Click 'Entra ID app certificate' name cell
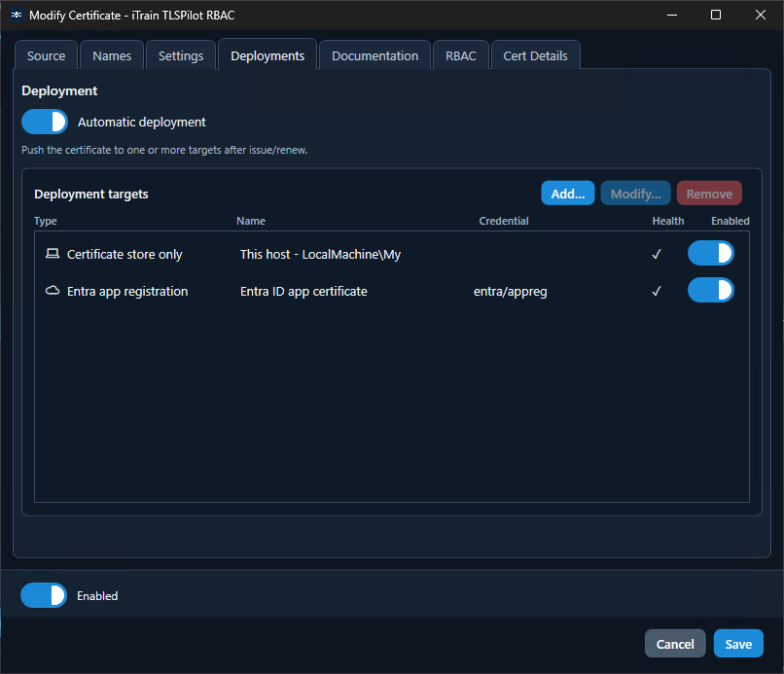The width and height of the screenshot is (784, 674). 303,291
